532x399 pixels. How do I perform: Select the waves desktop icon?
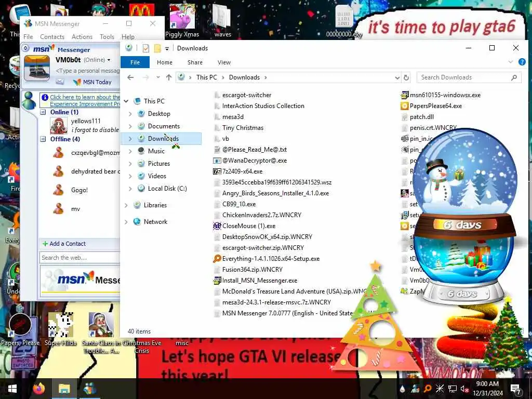tap(222, 21)
